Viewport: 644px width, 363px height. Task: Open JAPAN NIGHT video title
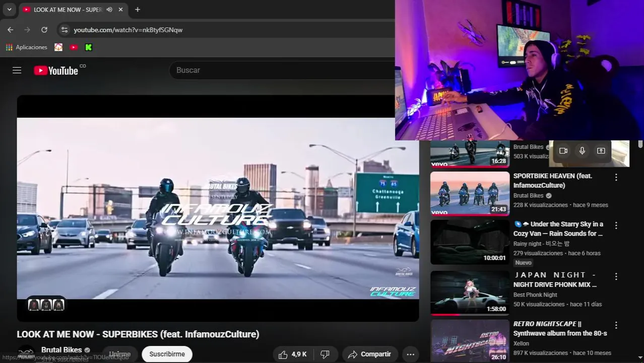(555, 280)
